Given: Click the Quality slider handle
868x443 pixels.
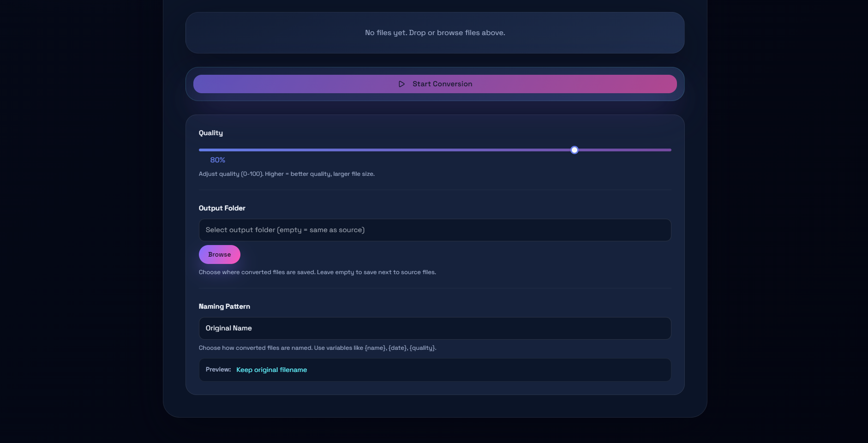Looking at the screenshot, I should click(574, 150).
